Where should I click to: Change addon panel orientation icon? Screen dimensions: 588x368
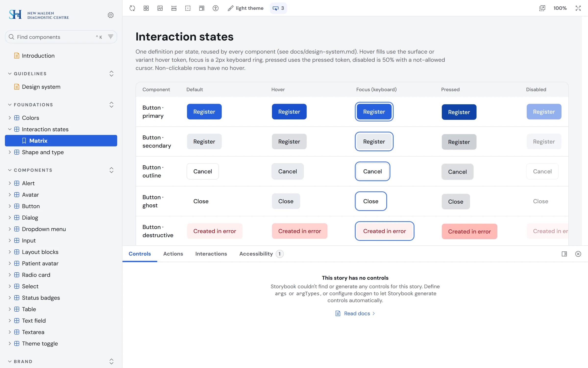(x=564, y=254)
